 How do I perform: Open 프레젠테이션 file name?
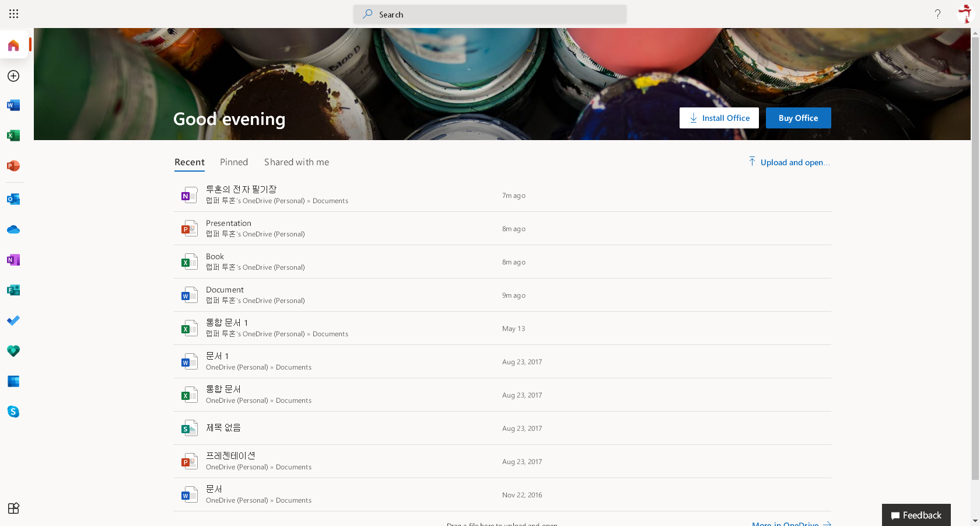[230, 455]
